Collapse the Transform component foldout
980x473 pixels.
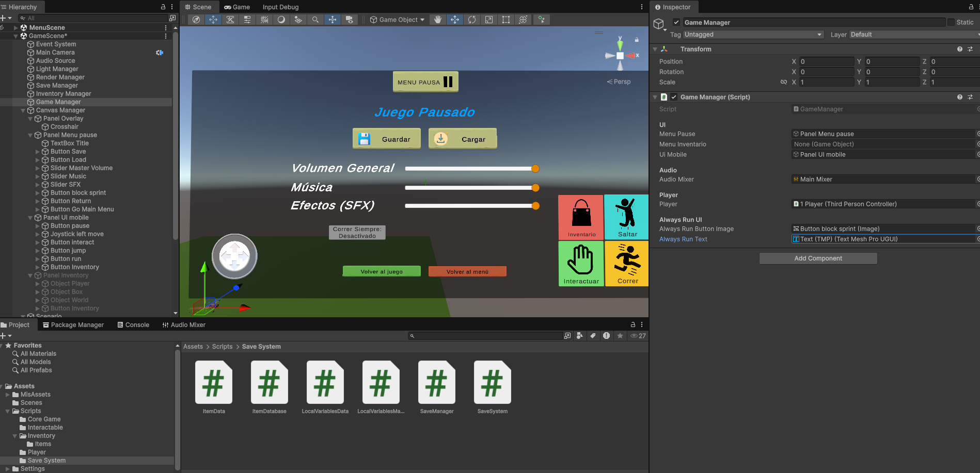coord(655,49)
